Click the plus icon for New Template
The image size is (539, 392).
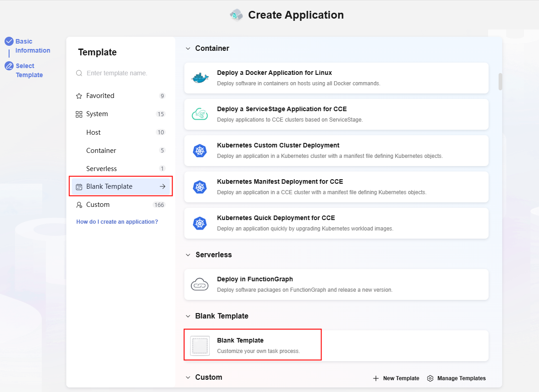point(376,378)
